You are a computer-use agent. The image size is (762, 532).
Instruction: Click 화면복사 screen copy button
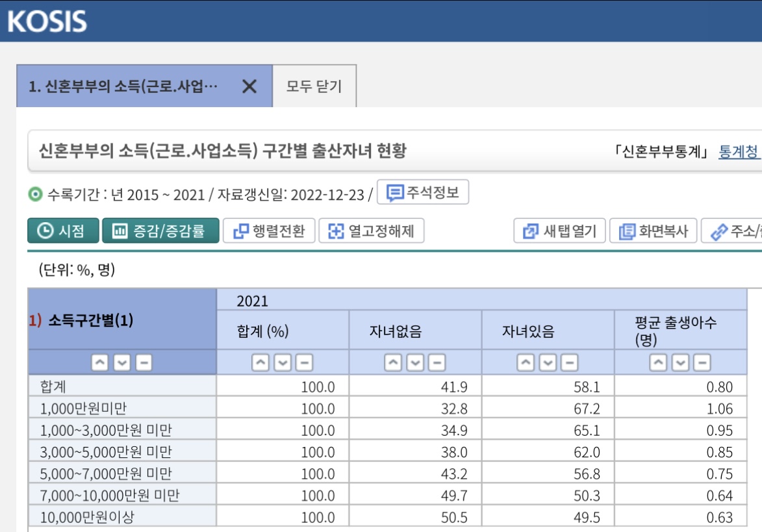tap(653, 231)
